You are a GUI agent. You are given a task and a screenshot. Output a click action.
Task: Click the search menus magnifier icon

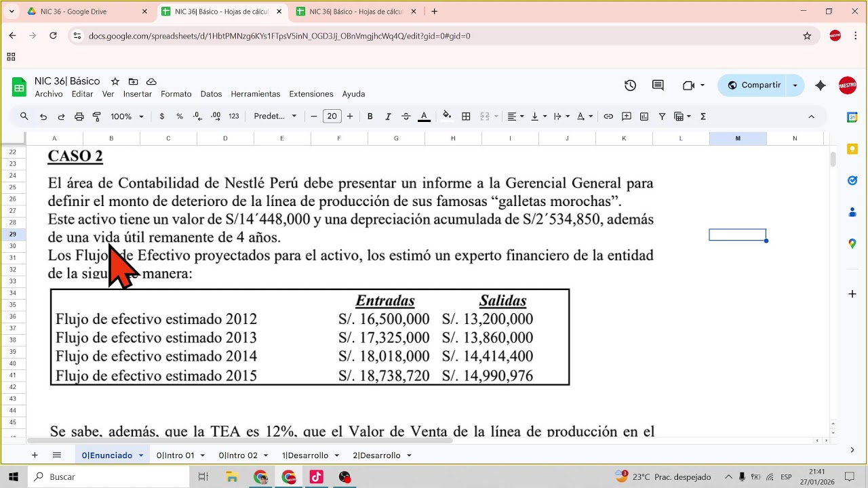pos(24,117)
